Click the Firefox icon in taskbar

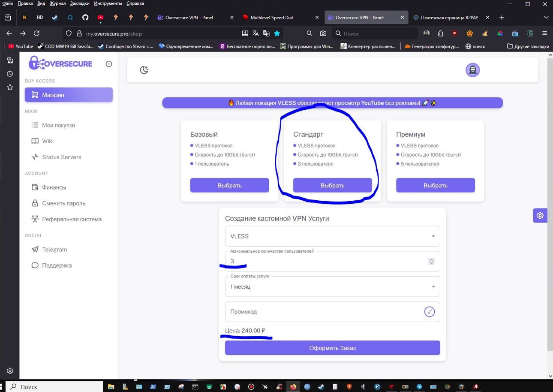point(293,386)
